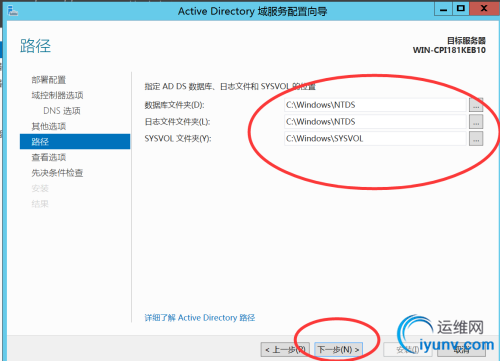Maximize the configuration wizard window
Screen dimensions: 500x361
click(461, 9)
